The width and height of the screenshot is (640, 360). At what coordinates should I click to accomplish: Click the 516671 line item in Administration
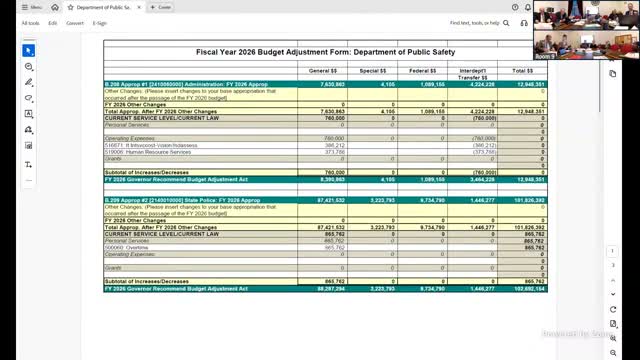(x=151, y=145)
